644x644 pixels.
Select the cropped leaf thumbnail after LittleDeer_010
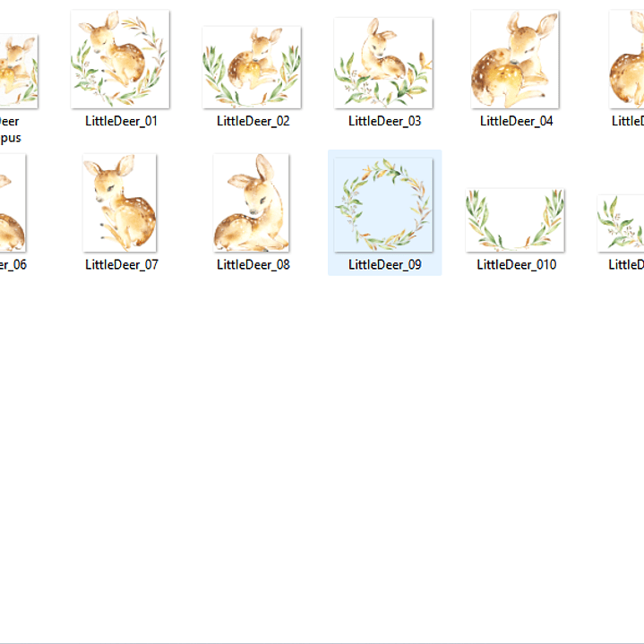[621, 223]
